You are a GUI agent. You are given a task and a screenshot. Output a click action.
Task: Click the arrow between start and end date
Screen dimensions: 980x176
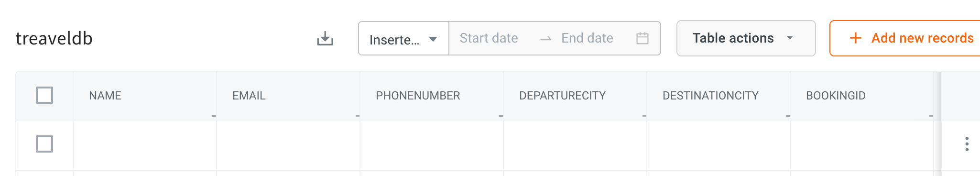pos(546,39)
